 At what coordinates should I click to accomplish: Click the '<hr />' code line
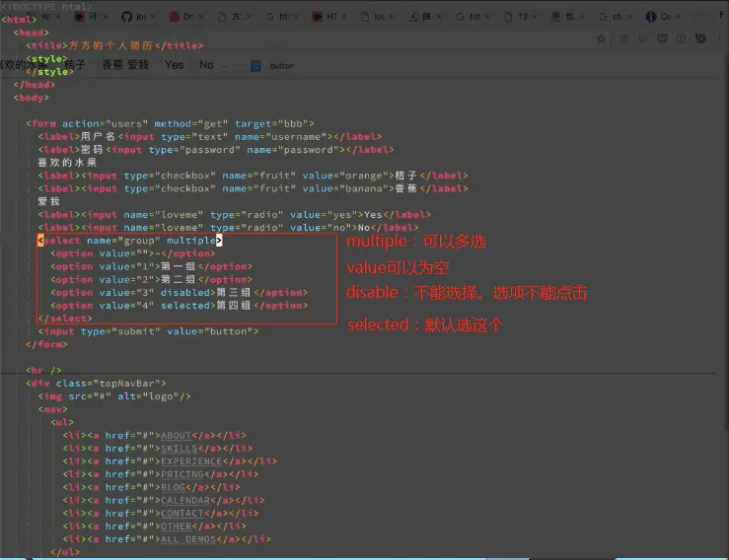(x=43, y=371)
